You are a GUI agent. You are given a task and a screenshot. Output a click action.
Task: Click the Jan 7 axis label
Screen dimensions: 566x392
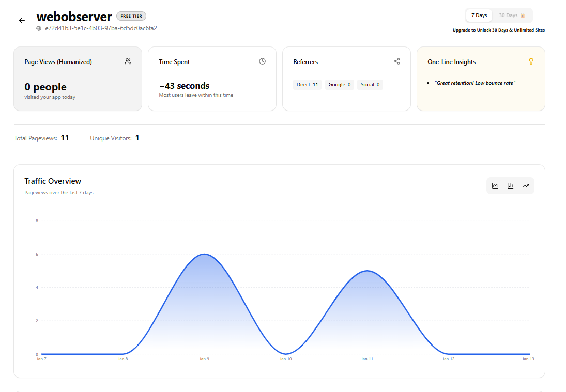41,359
